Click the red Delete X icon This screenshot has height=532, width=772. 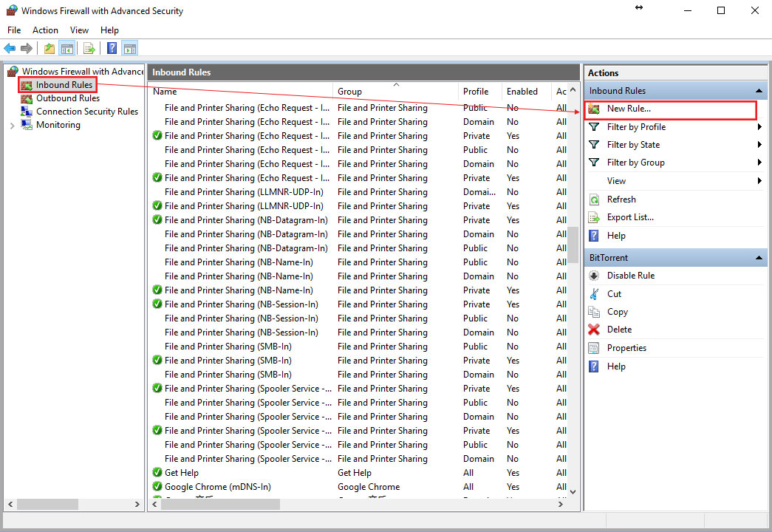point(594,330)
